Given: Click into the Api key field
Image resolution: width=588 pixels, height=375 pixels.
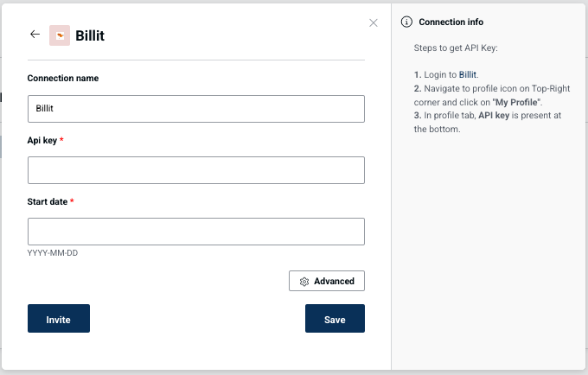Looking at the screenshot, I should click(196, 170).
